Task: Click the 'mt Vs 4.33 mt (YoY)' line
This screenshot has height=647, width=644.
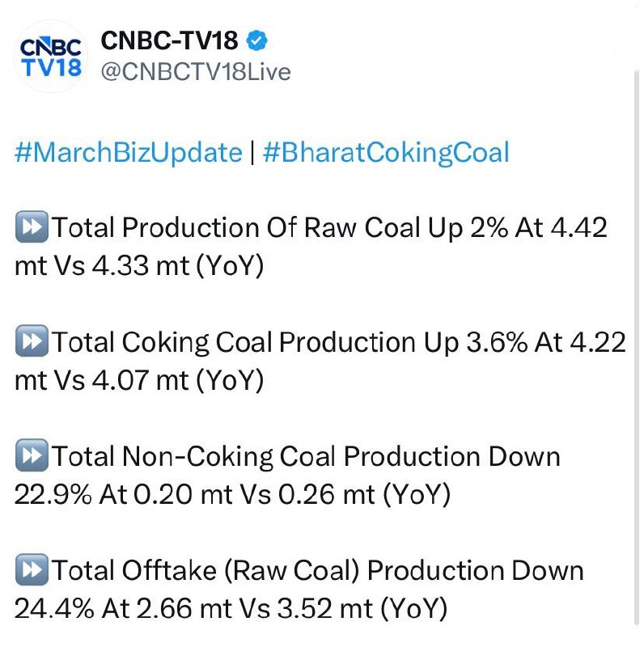Action: pos(139,266)
